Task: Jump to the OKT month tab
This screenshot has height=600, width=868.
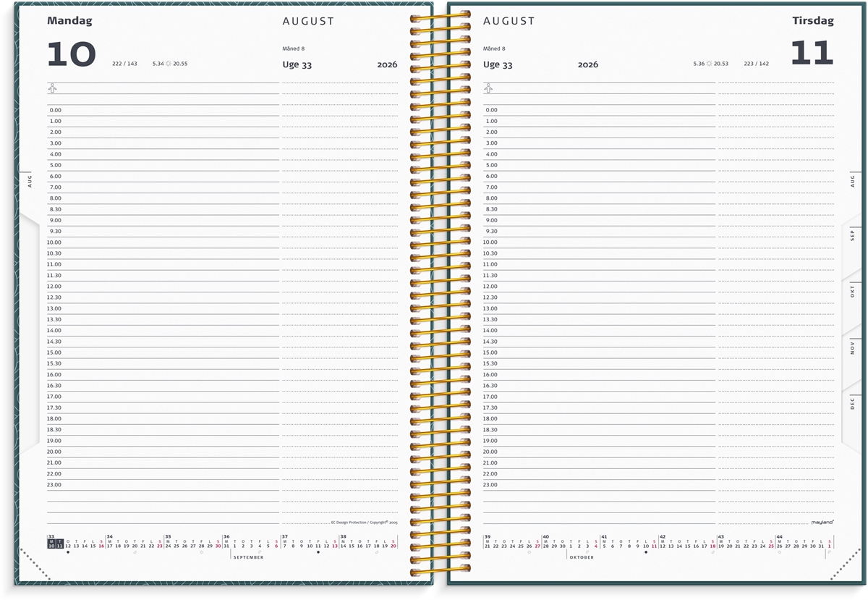Action: click(x=852, y=291)
